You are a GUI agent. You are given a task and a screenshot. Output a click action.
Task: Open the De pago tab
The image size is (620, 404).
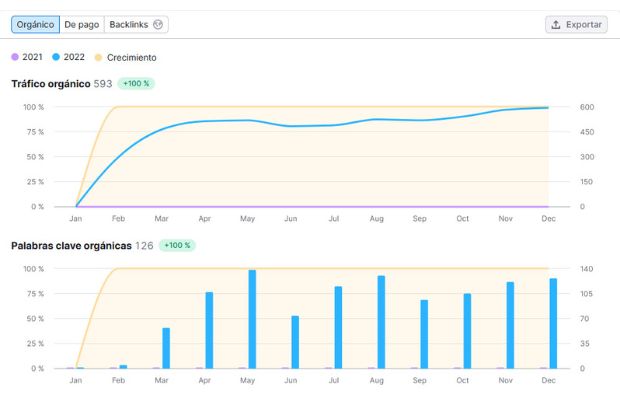point(81,24)
